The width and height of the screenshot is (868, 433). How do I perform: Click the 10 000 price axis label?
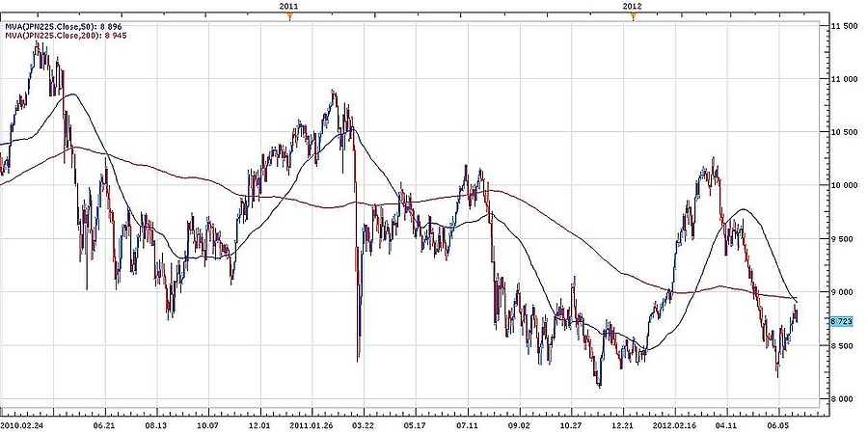(843, 186)
